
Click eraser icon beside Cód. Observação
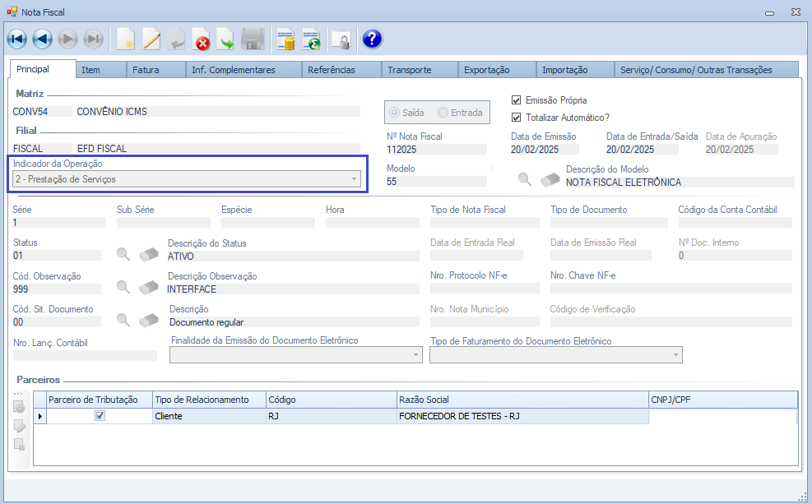tap(148, 288)
